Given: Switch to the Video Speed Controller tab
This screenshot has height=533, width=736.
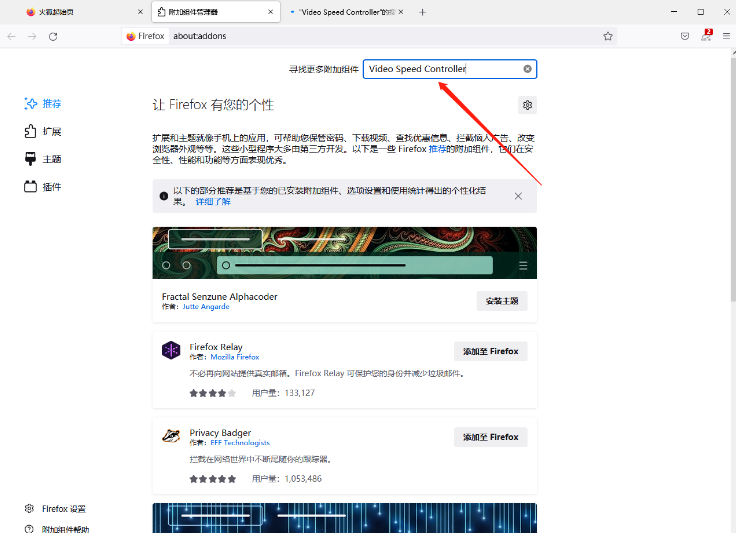Looking at the screenshot, I should 345,12.
